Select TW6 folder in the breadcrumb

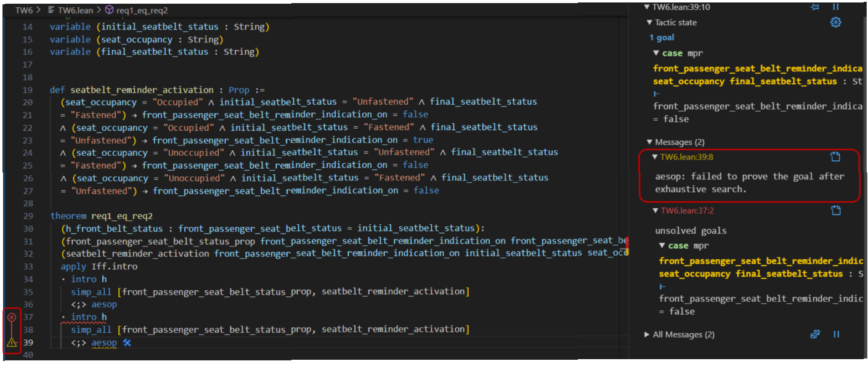[23, 10]
